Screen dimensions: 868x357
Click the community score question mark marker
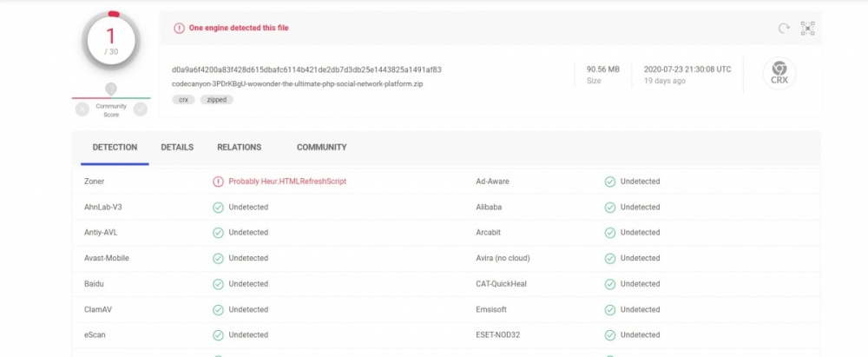(111, 89)
